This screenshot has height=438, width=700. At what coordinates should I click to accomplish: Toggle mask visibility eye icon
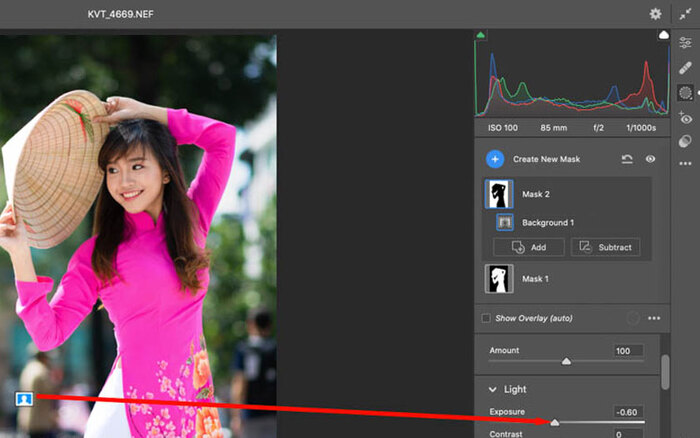point(650,159)
